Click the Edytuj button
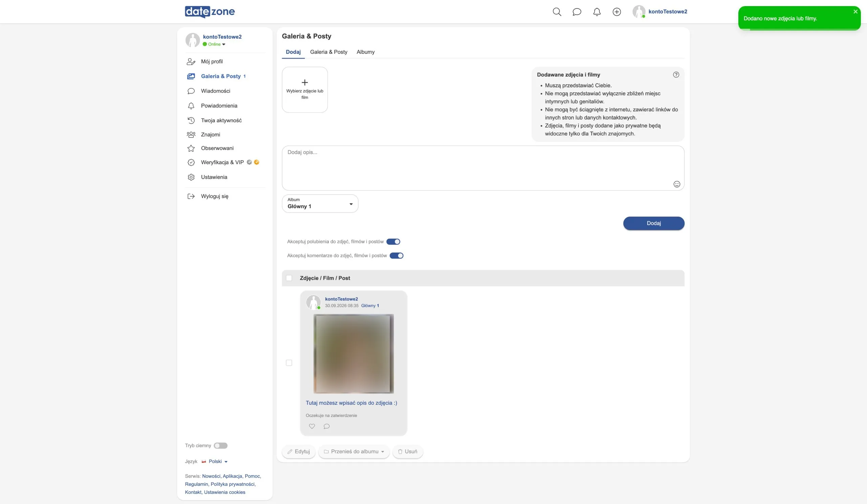 (299, 452)
